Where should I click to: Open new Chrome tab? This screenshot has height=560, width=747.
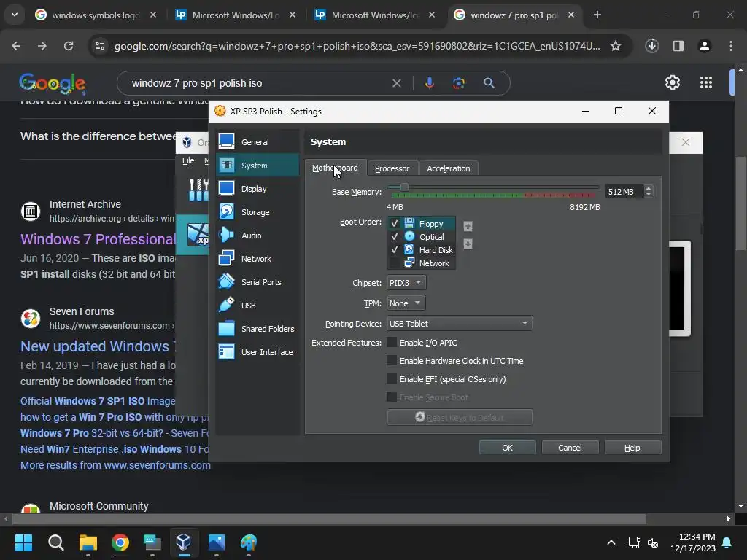(x=597, y=15)
